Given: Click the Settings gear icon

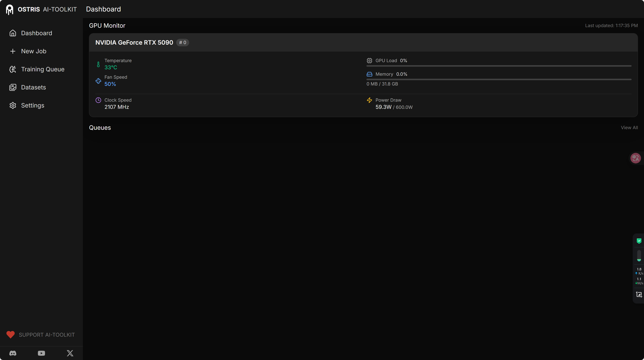Looking at the screenshot, I should (x=13, y=105).
